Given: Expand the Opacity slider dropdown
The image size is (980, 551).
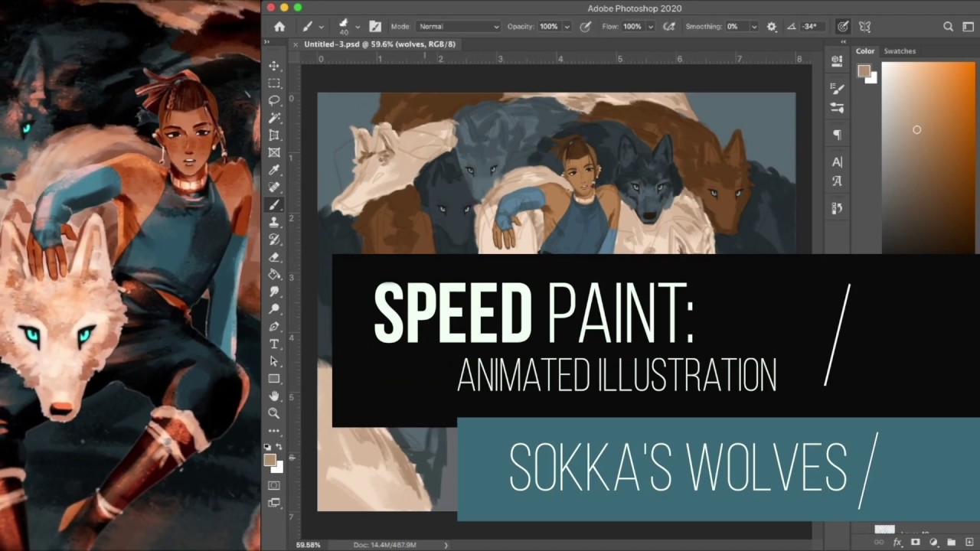Looking at the screenshot, I should [x=567, y=26].
